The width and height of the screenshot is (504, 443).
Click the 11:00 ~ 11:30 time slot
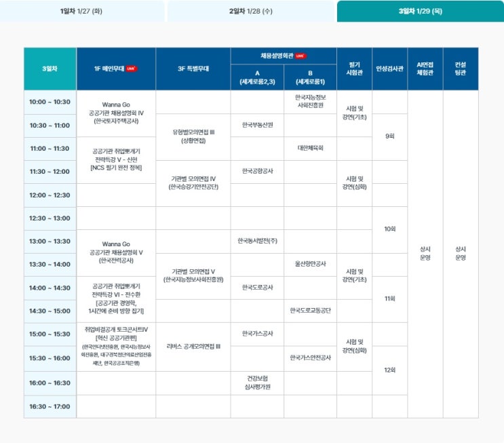[x=50, y=149]
